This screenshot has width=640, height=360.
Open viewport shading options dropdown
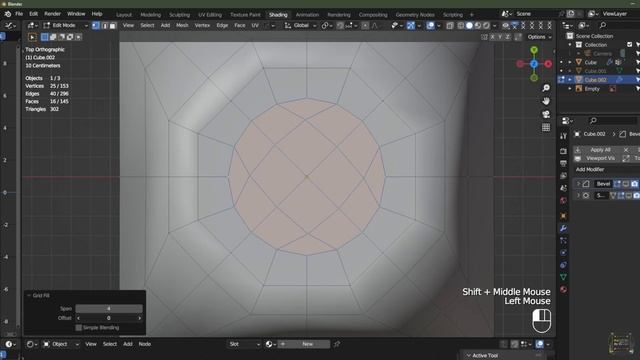pos(494,25)
